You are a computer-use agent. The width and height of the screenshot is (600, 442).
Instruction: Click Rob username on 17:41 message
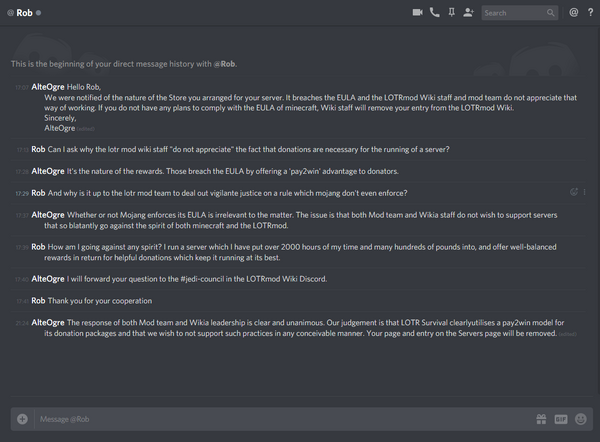38,301
